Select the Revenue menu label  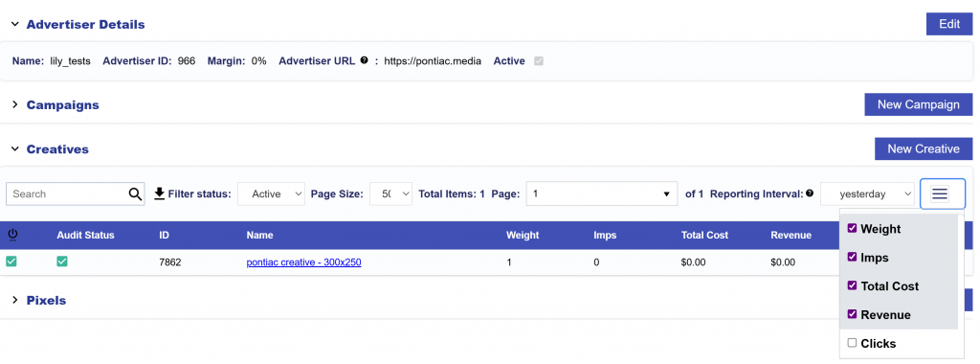(885, 314)
